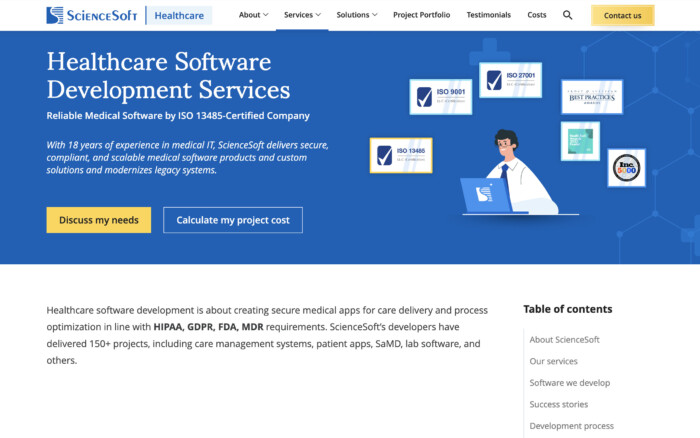This screenshot has width=700, height=438.
Task: Click the Best Practices award badge
Action: pos(592,97)
